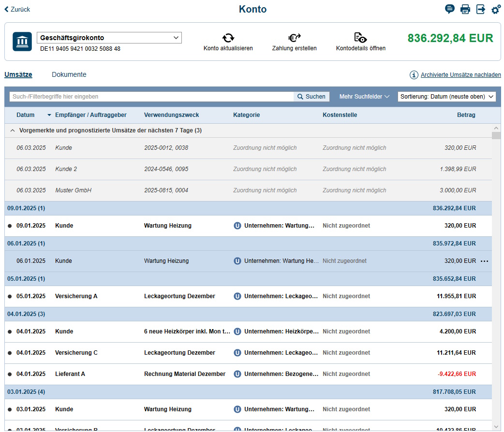Click Nicht zugeordnet on Versicherung C row

pyautogui.click(x=346, y=353)
